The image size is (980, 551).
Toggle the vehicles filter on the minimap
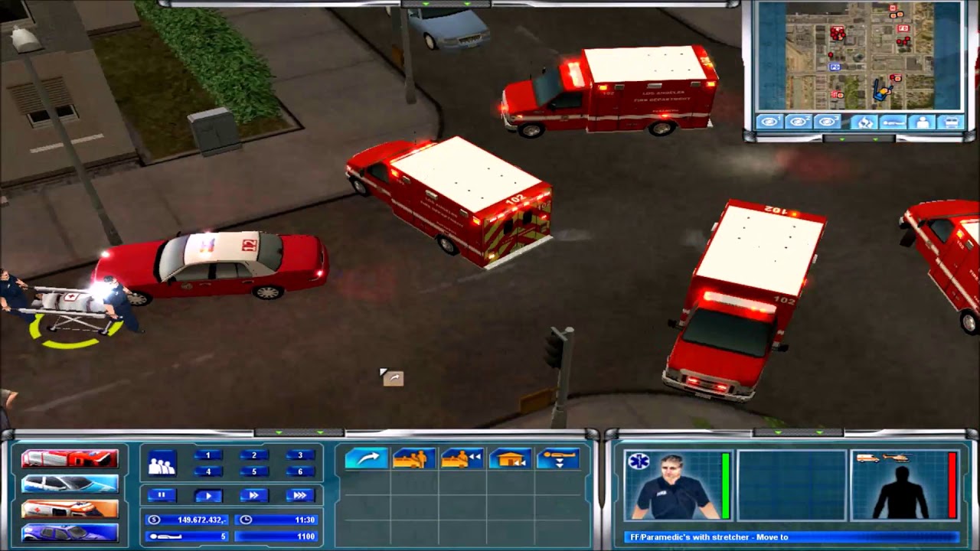point(951,122)
